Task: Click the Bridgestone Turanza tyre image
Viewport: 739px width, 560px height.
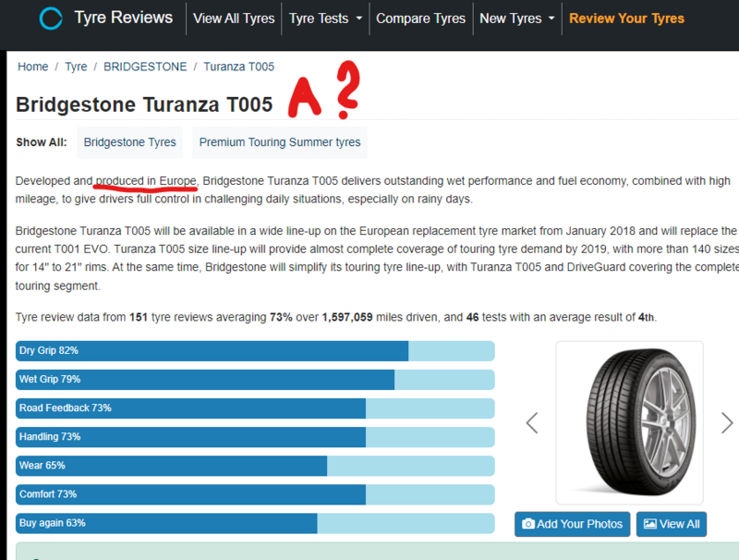Action: tap(629, 421)
